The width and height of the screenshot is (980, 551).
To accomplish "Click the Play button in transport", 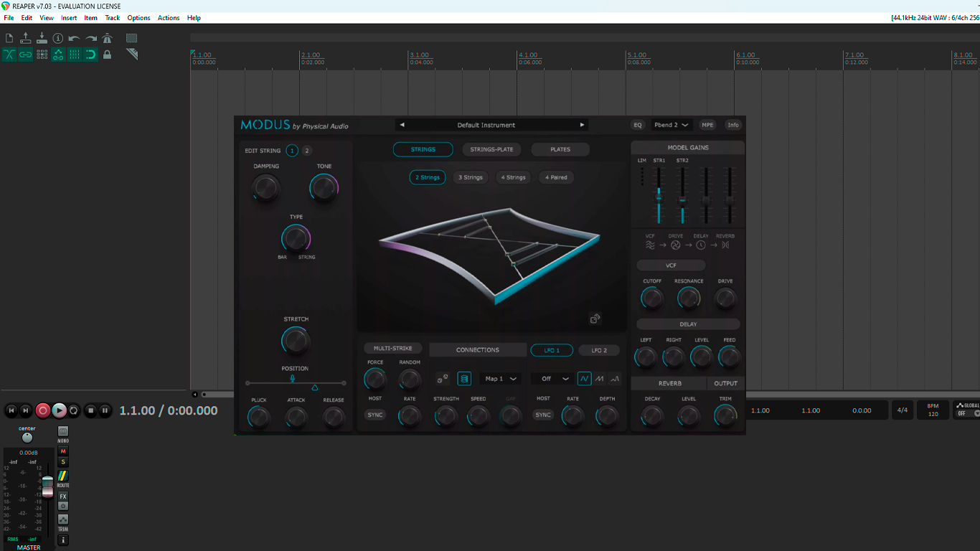I will point(59,410).
